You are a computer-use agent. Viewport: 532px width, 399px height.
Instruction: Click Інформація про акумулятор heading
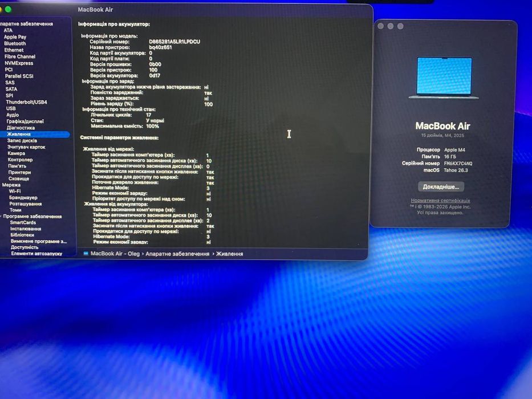[x=114, y=24]
